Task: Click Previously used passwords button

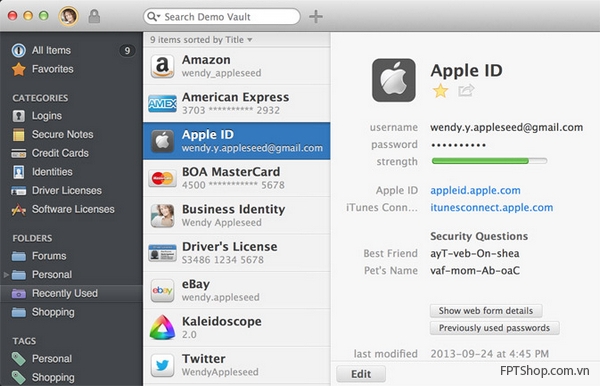Action: (494, 328)
